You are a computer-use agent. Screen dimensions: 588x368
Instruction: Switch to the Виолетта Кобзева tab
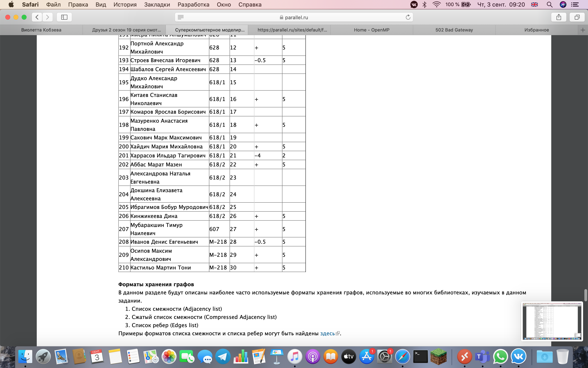click(41, 30)
